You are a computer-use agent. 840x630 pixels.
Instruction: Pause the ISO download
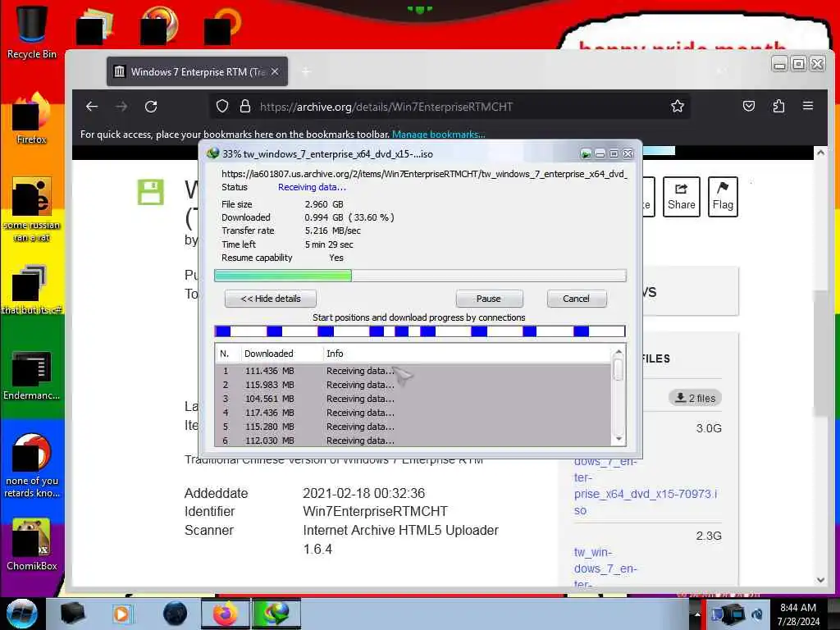point(489,299)
